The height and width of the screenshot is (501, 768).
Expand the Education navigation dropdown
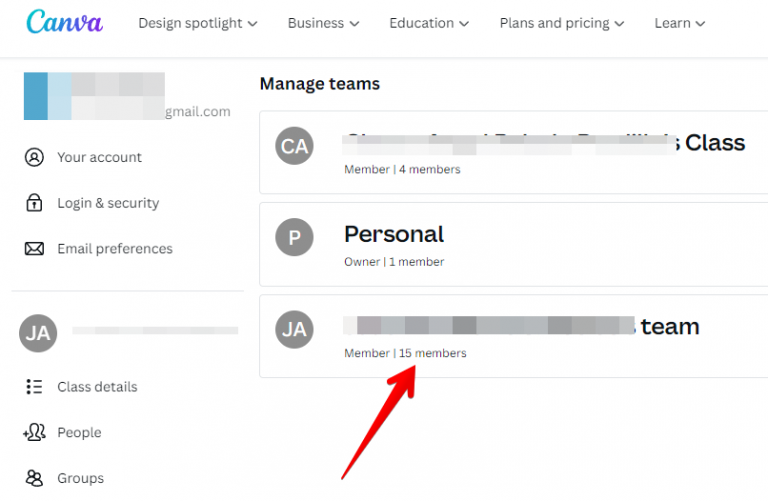430,23
